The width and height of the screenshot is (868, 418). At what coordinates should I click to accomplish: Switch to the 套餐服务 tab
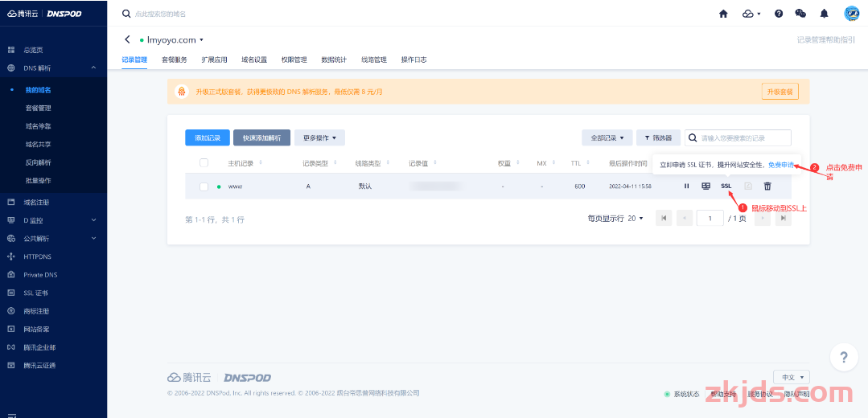point(175,59)
